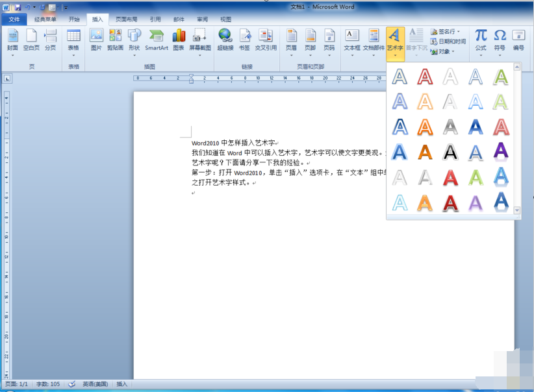Insert a signature line (签名行)
This screenshot has width=534, height=392.
click(x=445, y=32)
